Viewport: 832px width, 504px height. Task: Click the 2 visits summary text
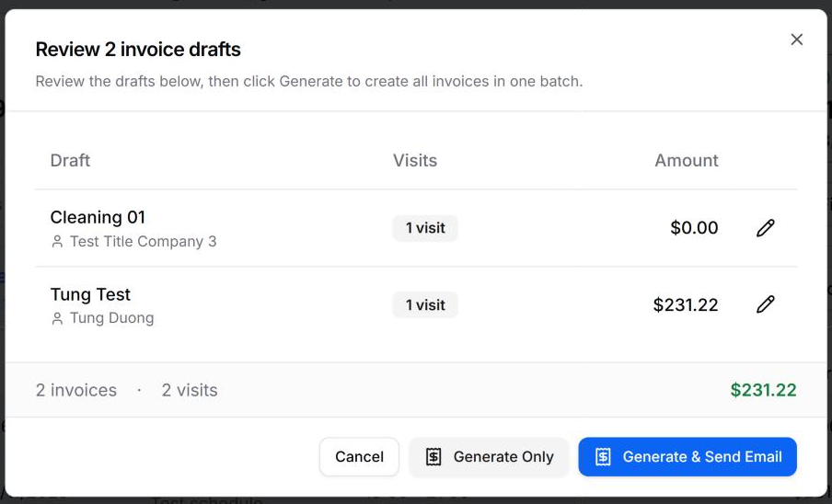(x=190, y=390)
